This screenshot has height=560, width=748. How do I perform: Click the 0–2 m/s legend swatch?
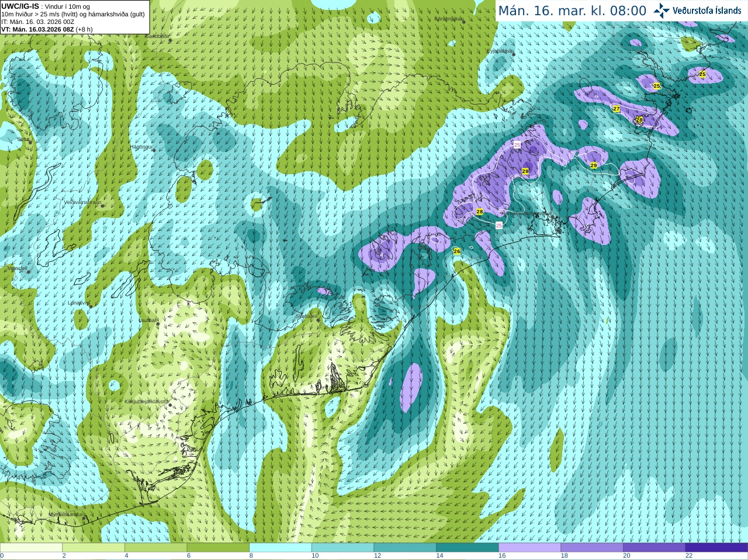31,548
